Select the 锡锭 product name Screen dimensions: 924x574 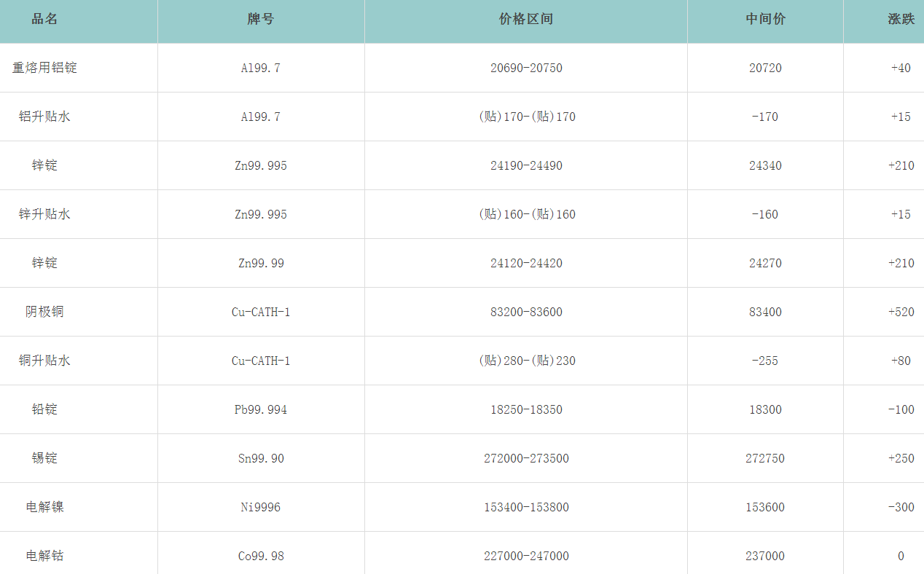pyautogui.click(x=44, y=458)
